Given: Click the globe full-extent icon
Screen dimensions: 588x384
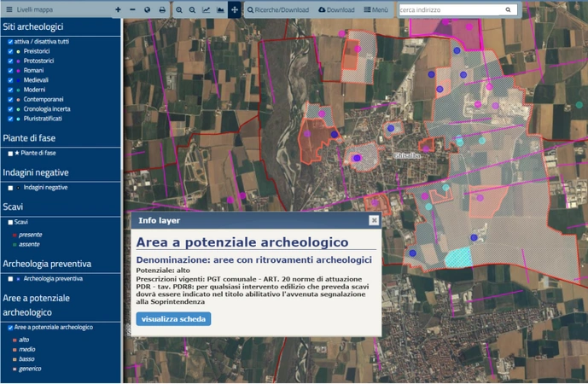Looking at the screenshot, I should tap(147, 10).
